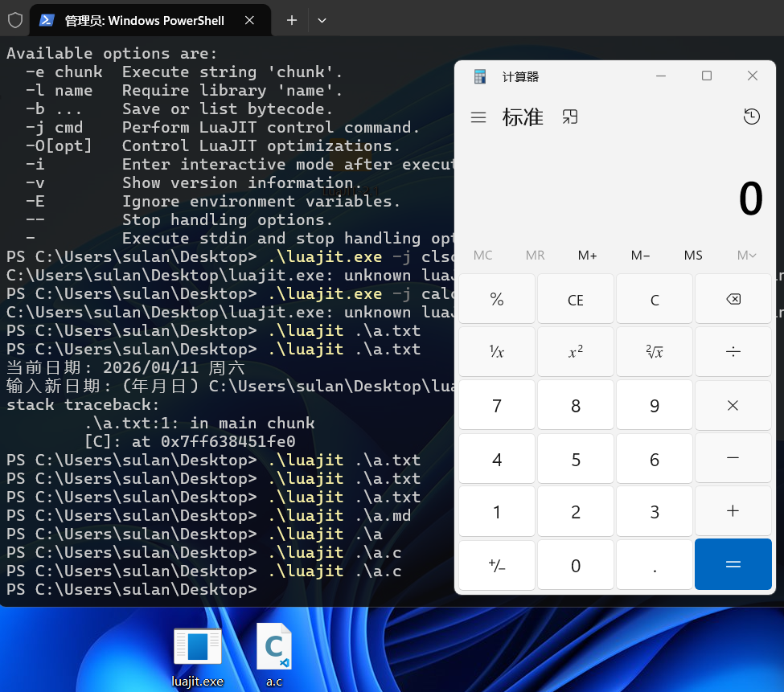The image size is (784, 692).
Task: Expand the memory list M dropdown
Action: click(746, 256)
